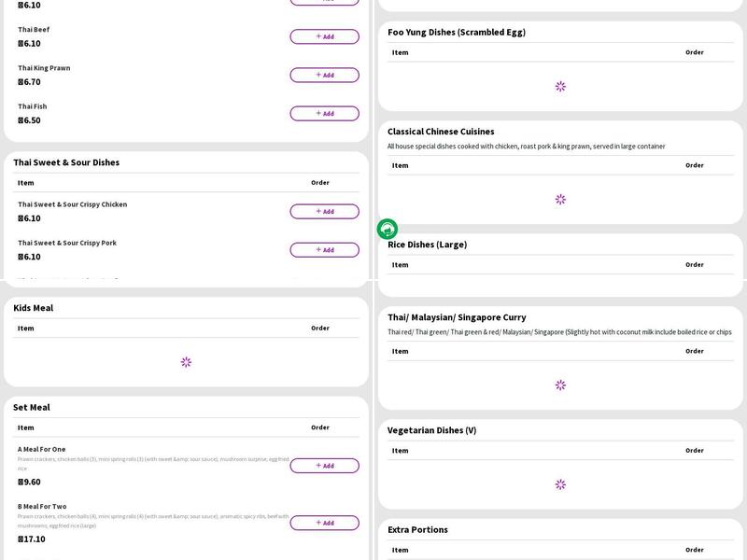747x560 pixels.
Task: Click the Thai/Malaysian/Singapore Curry loading spinner
Action: click(560, 385)
